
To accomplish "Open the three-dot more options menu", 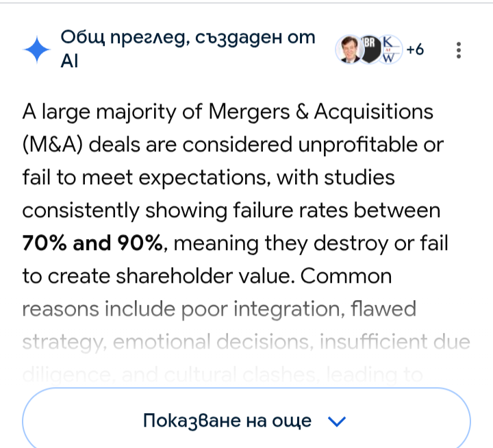I will pos(459,50).
